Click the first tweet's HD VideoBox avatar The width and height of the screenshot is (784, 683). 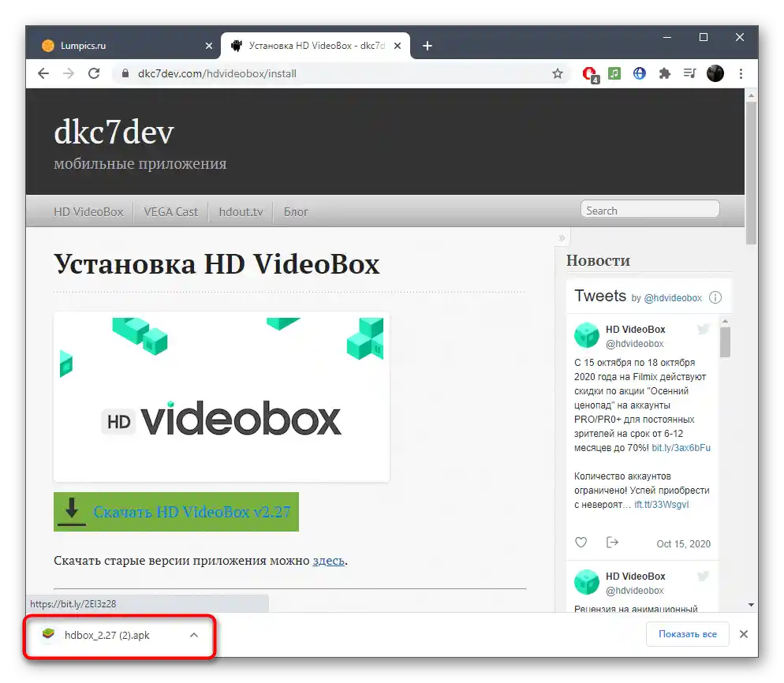[x=587, y=335]
